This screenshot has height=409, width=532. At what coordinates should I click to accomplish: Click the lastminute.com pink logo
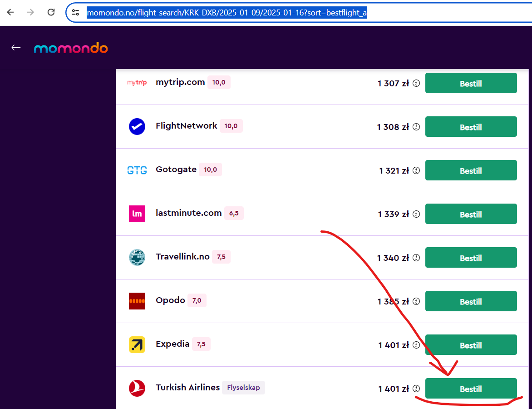[137, 214]
